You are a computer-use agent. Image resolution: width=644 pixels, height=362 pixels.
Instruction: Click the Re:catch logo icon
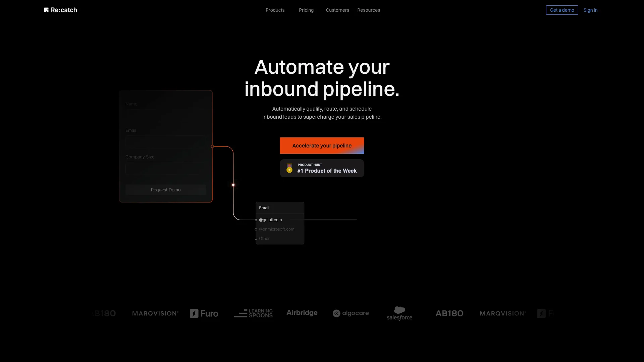point(46,10)
